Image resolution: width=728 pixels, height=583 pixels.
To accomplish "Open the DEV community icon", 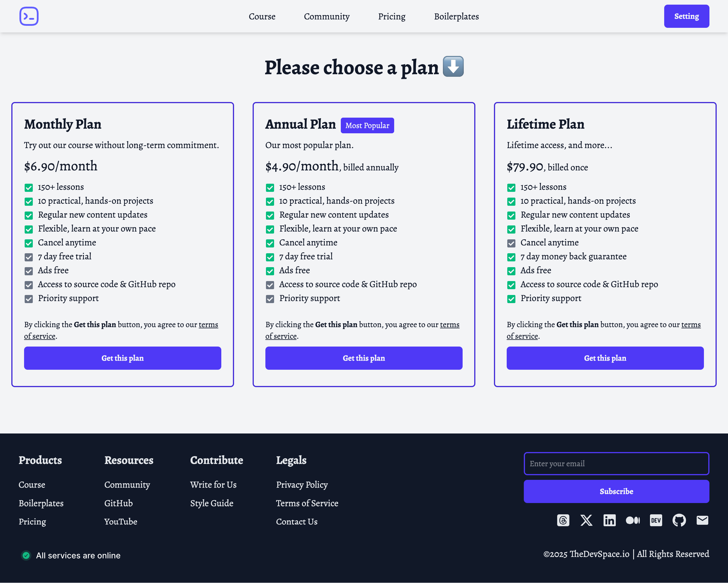I will (656, 520).
